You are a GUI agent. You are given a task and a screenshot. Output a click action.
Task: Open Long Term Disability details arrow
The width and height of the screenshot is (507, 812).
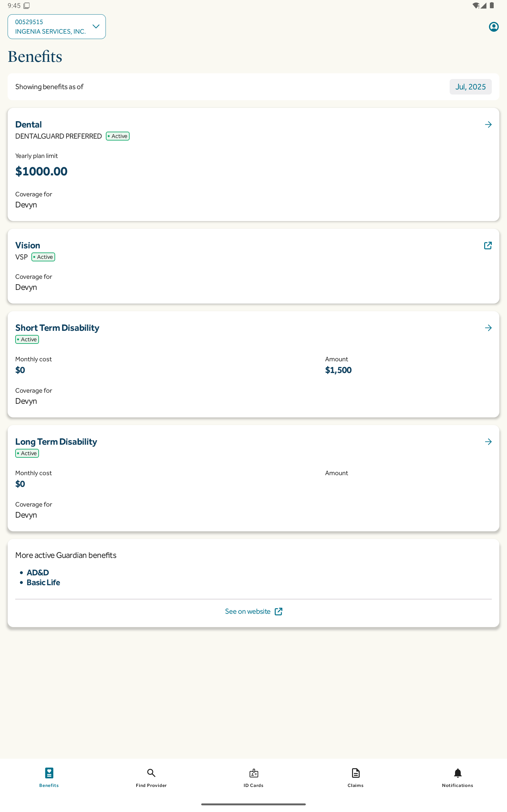[x=488, y=442]
